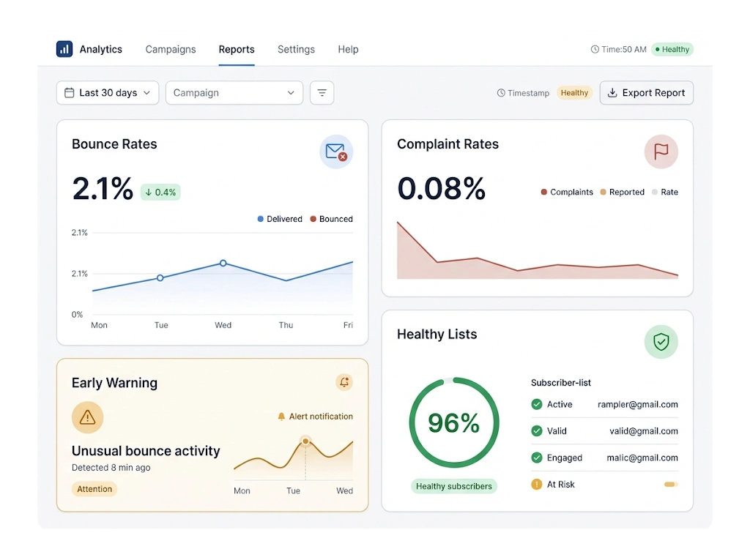Click the green Healthy status badge in header
The width and height of the screenshot is (750, 560).
tap(672, 49)
